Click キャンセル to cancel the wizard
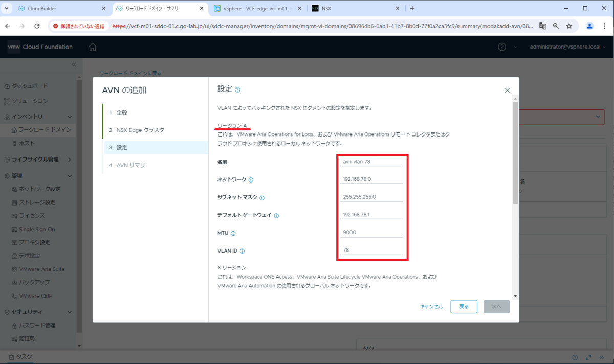The height and width of the screenshot is (364, 614). [431, 307]
